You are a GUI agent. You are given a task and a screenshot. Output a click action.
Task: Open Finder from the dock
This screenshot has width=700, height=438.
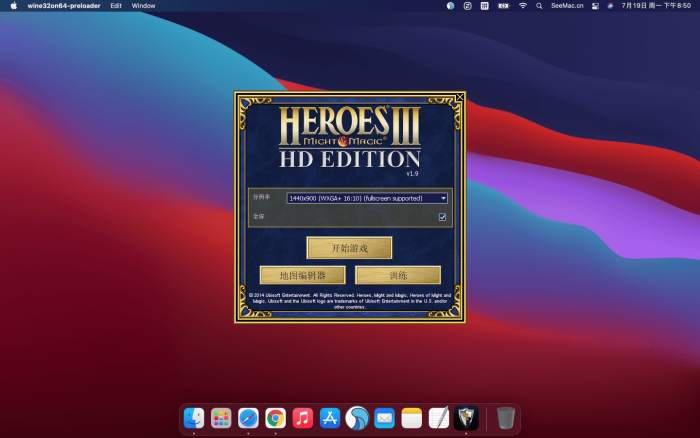coord(195,418)
